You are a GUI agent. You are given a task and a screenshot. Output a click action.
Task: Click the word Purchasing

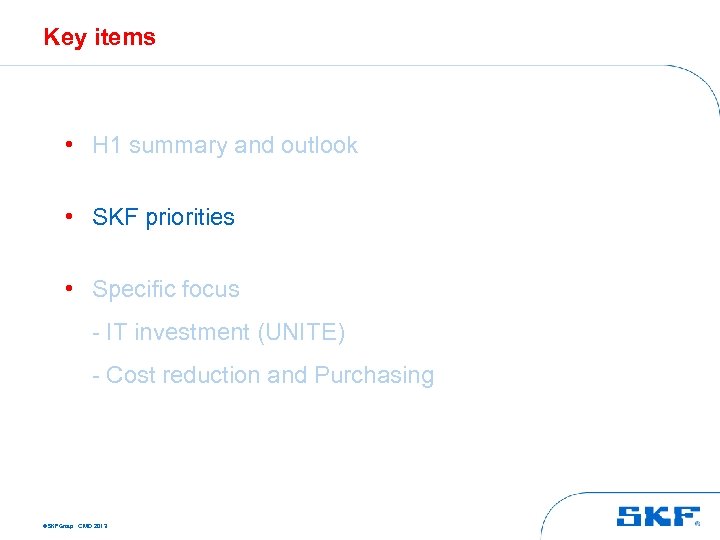pyautogui.click(x=374, y=376)
